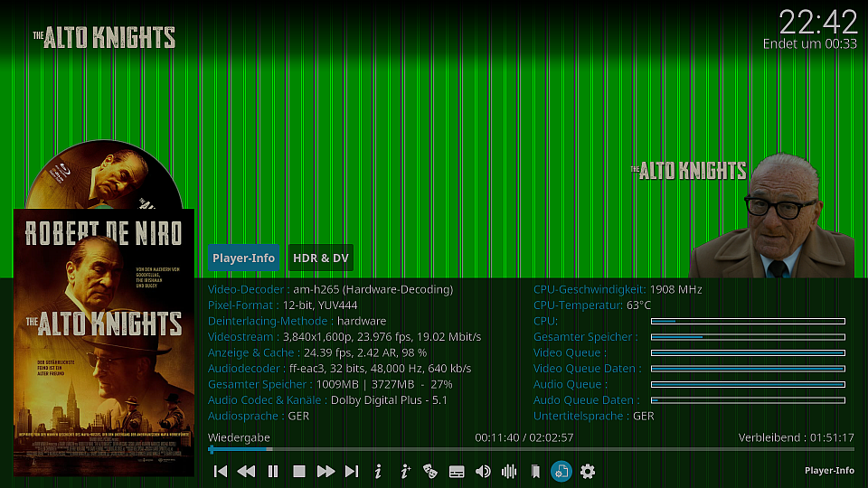Click the Blu-ray disc art image
The height and width of the screenshot is (488, 868).
point(104,174)
